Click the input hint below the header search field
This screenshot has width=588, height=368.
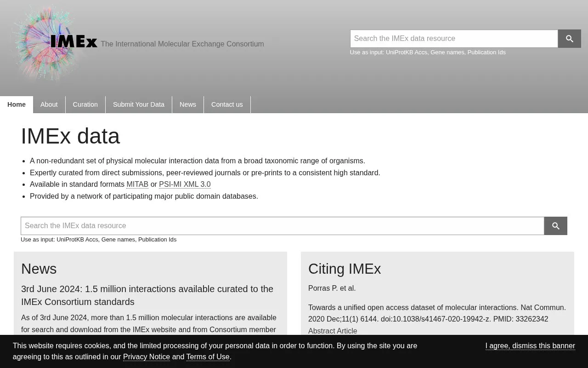[x=428, y=52]
